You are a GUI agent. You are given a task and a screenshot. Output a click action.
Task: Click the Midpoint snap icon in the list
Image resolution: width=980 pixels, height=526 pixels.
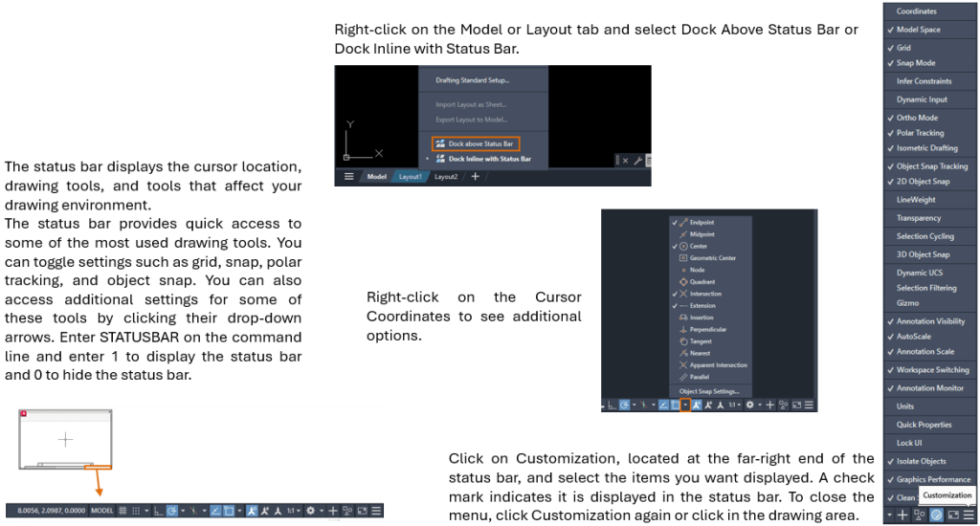click(682, 234)
